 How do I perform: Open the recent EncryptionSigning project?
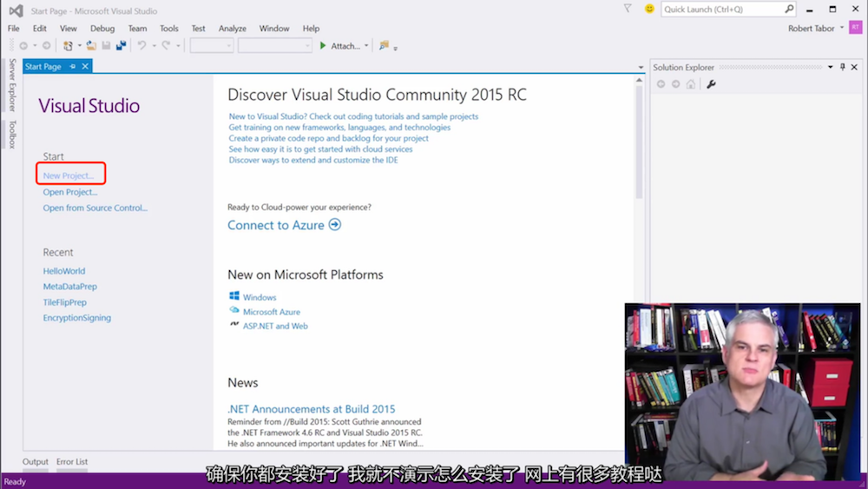pyautogui.click(x=77, y=317)
